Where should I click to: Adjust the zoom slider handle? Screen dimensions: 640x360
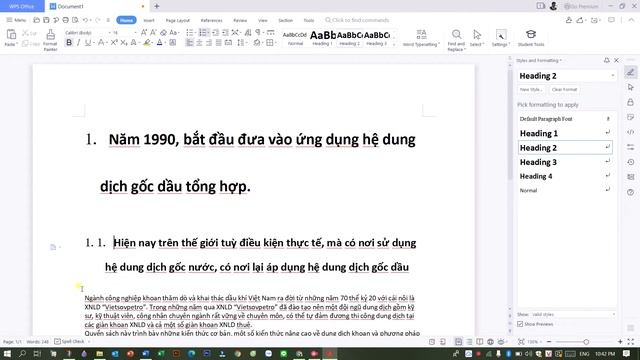tap(586, 342)
